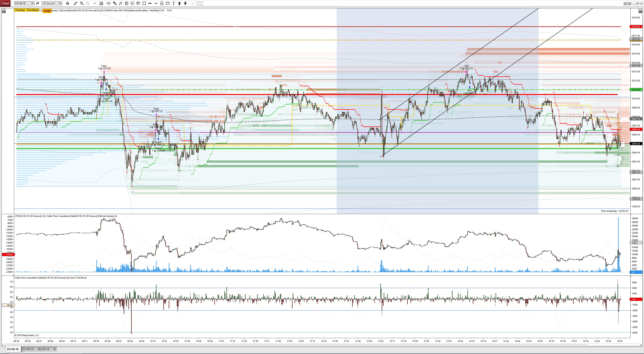Select the line with dots tool

click(150, 3)
